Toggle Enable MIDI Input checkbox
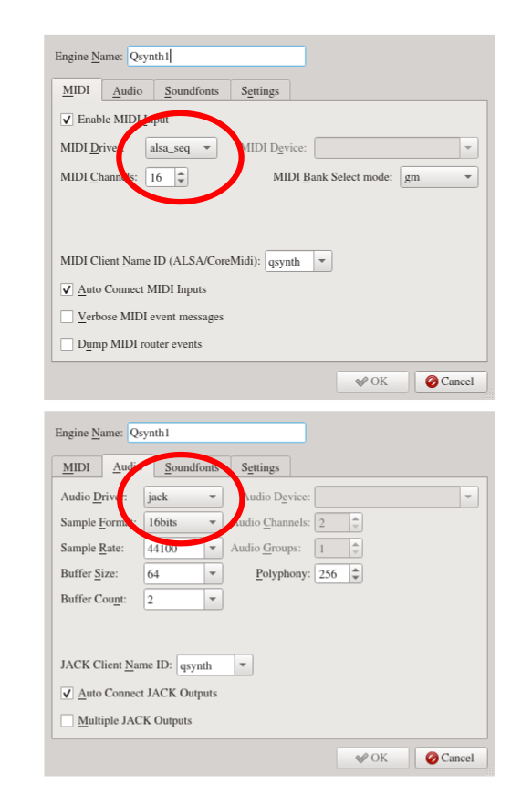The width and height of the screenshot is (532, 806). coord(67,120)
